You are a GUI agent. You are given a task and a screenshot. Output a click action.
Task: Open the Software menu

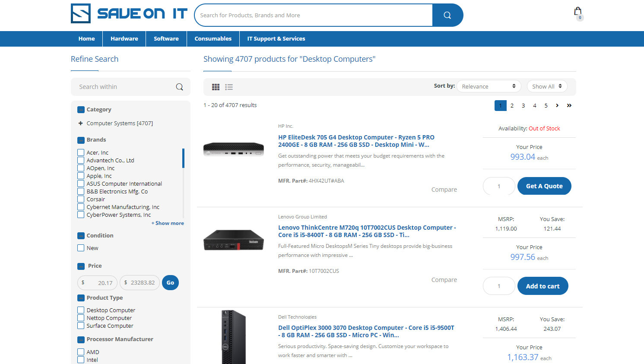coord(166,39)
